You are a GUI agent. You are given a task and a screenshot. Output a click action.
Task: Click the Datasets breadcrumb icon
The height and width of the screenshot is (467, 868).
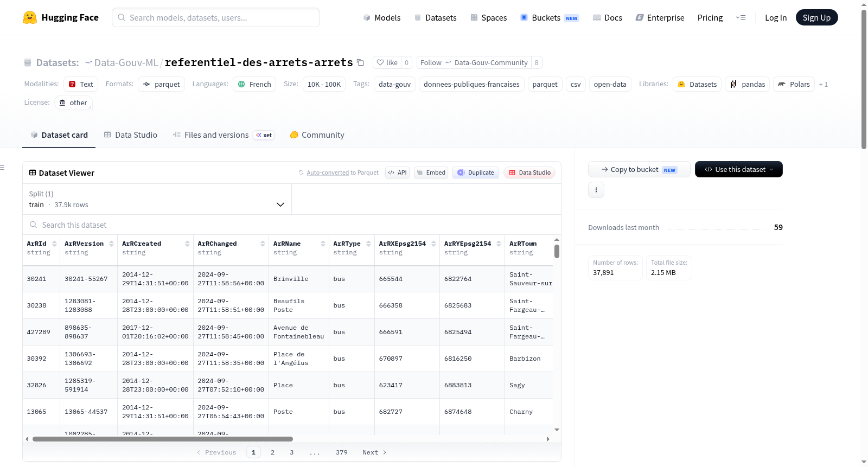pyautogui.click(x=28, y=63)
